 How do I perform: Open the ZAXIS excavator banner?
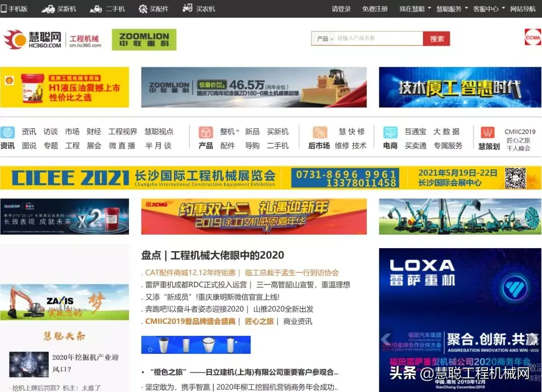point(65,302)
